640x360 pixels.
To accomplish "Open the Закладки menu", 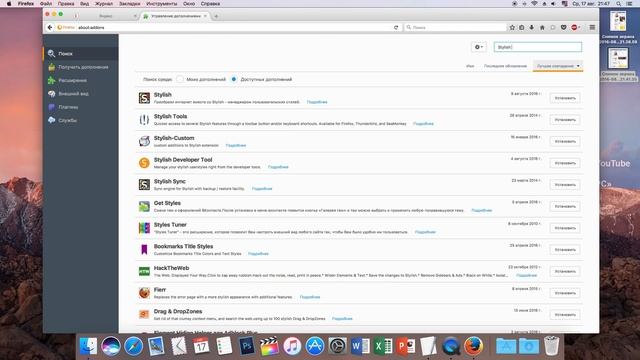I will (x=129, y=4).
